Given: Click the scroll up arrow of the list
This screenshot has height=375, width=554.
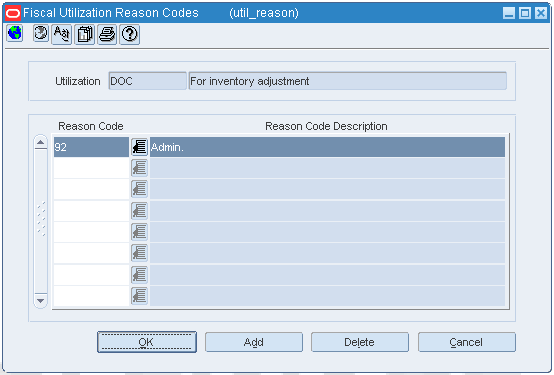Looking at the screenshot, I should click(41, 142).
